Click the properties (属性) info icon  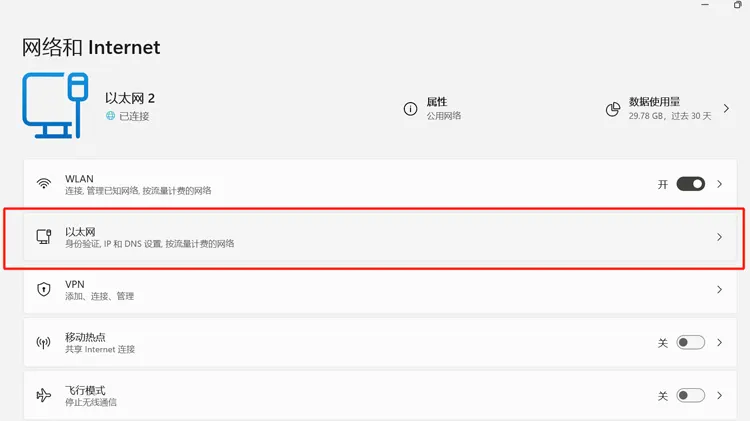click(x=410, y=109)
